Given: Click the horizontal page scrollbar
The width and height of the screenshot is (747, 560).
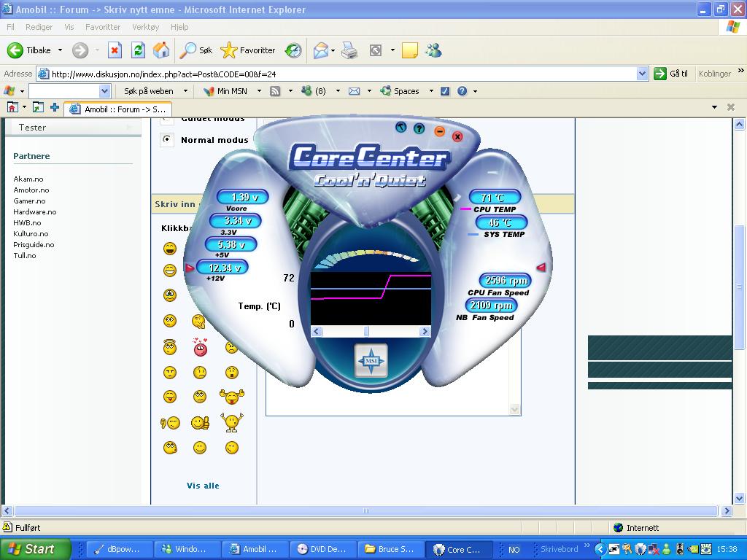Looking at the screenshot, I should (366, 511).
